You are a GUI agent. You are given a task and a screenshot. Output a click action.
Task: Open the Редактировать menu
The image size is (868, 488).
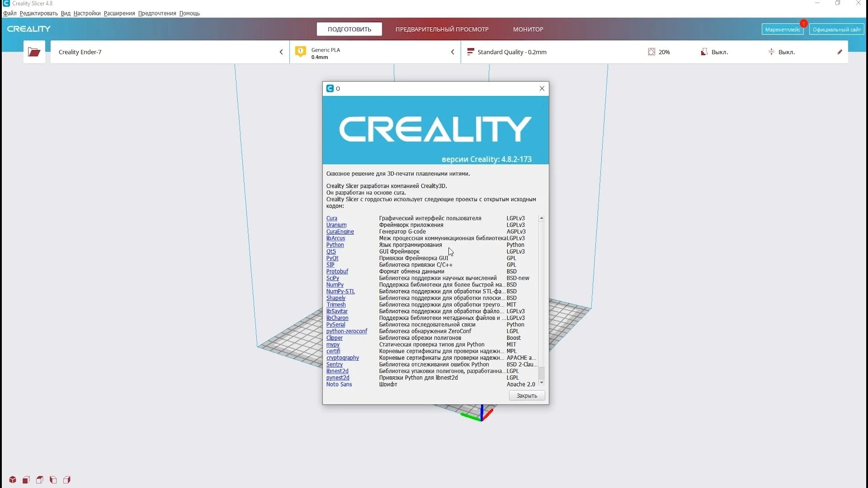[39, 13]
